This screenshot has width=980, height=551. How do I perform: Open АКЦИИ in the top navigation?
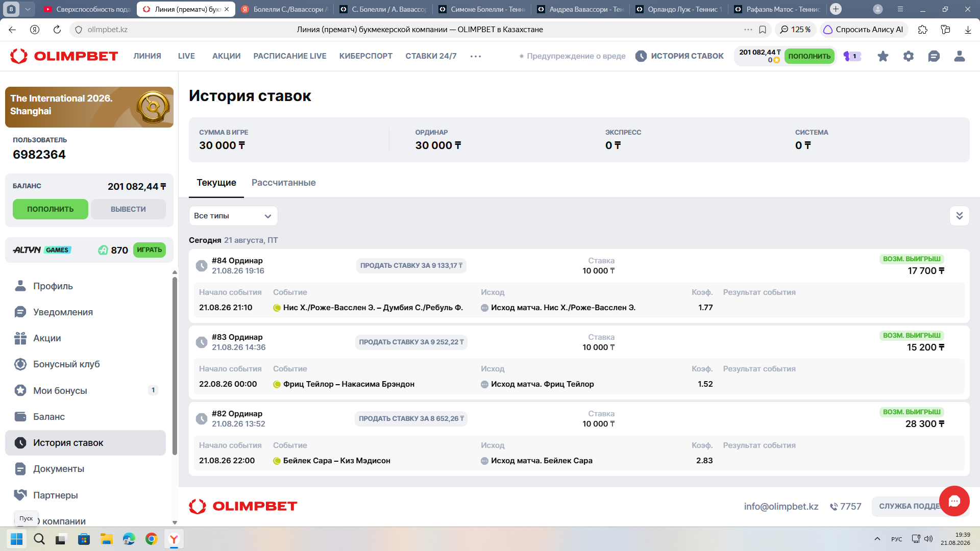[227, 56]
